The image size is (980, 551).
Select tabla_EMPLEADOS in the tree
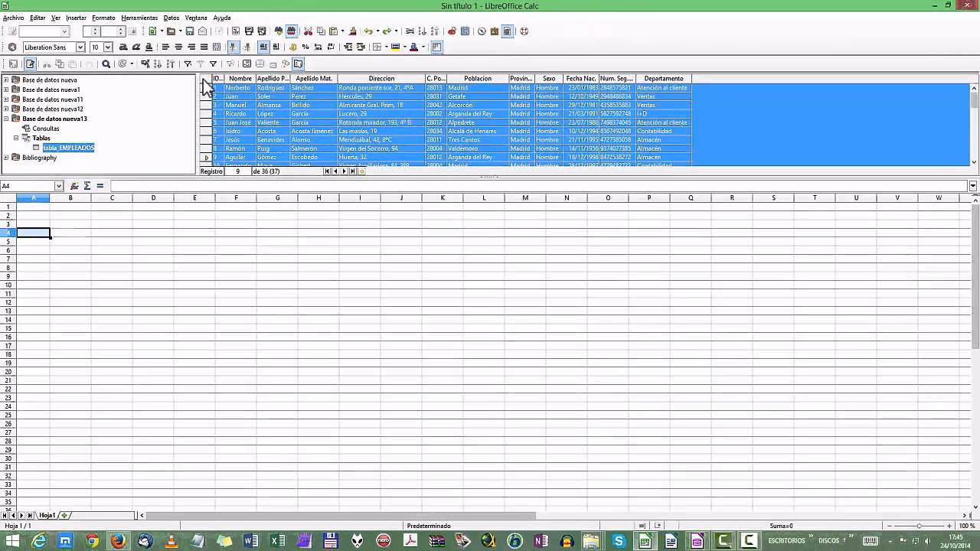click(68, 148)
